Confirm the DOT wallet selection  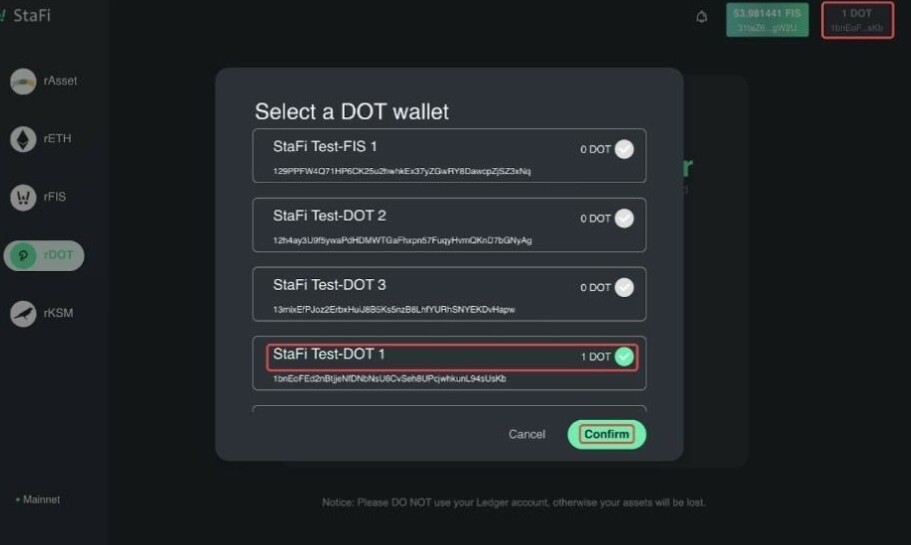coord(607,434)
